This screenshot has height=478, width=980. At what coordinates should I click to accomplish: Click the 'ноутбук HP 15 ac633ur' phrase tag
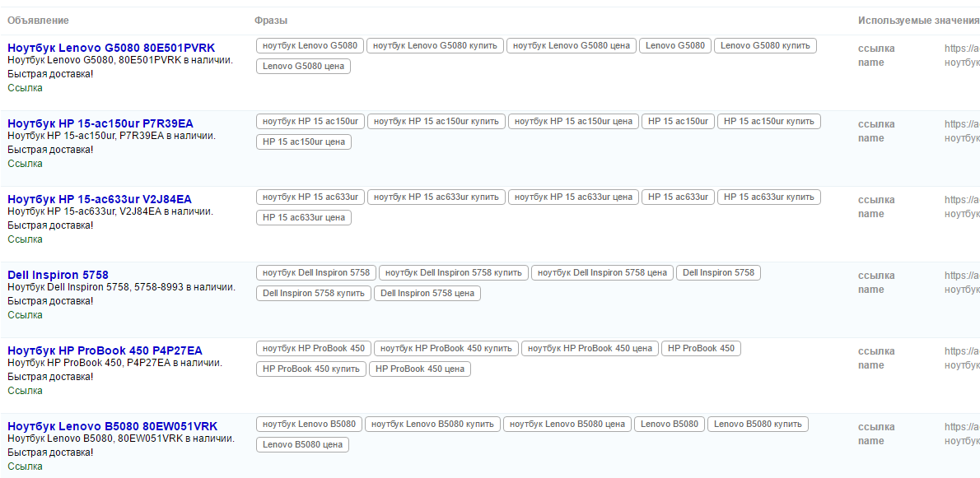coord(310,197)
